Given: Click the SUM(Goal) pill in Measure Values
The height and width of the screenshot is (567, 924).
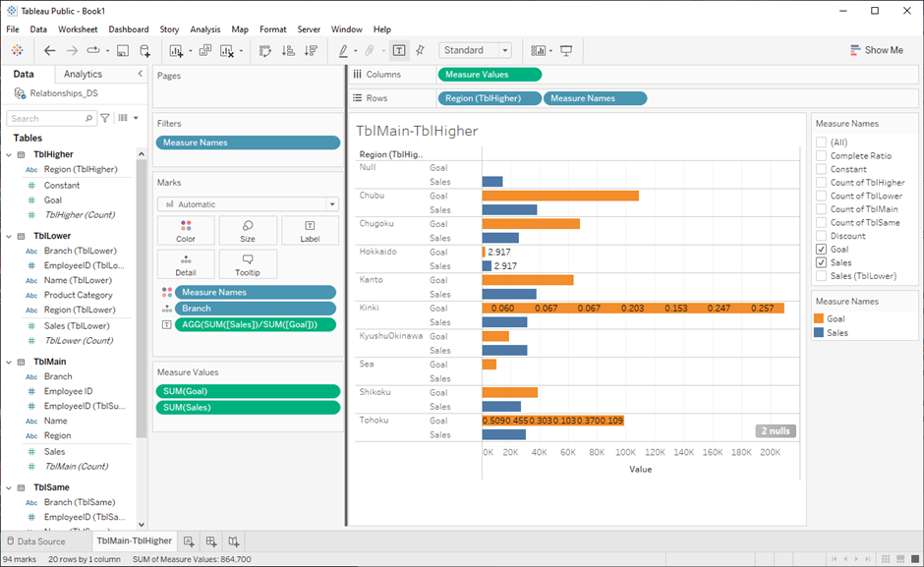Looking at the screenshot, I should click(x=248, y=391).
